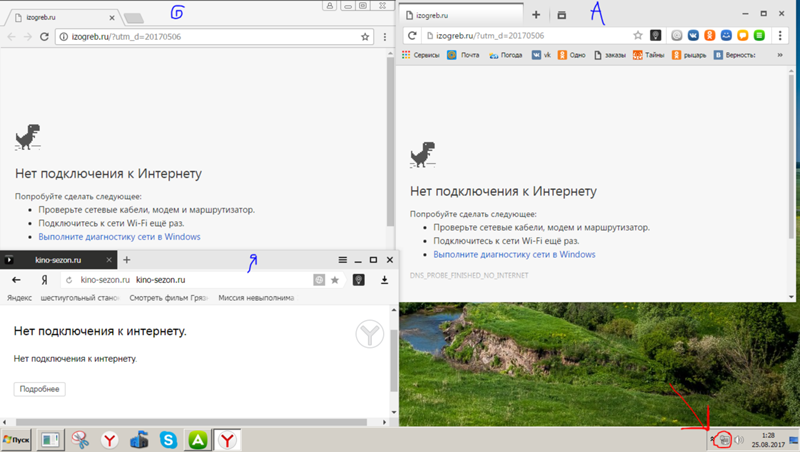The height and width of the screenshot is (452, 800).
Task: Open the hamburger menu in Yandex browser
Action: point(343,259)
